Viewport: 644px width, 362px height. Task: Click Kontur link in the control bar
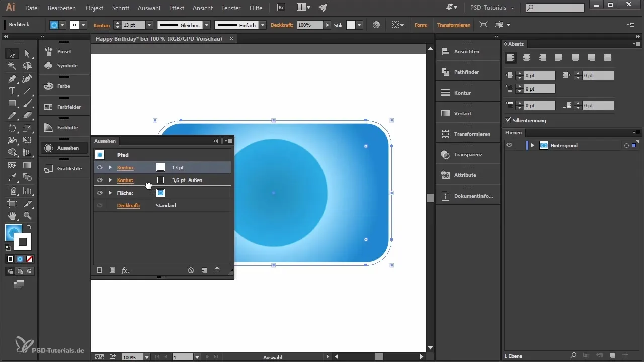(102, 25)
